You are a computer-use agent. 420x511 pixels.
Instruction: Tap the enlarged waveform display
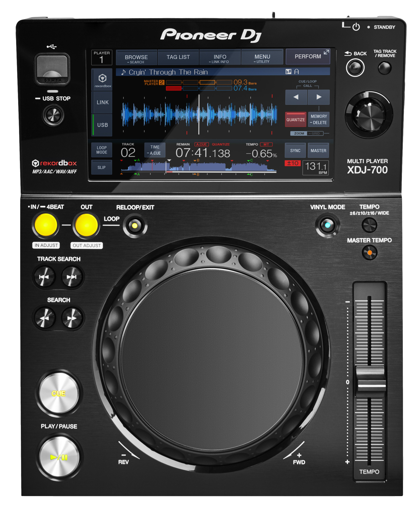click(199, 115)
